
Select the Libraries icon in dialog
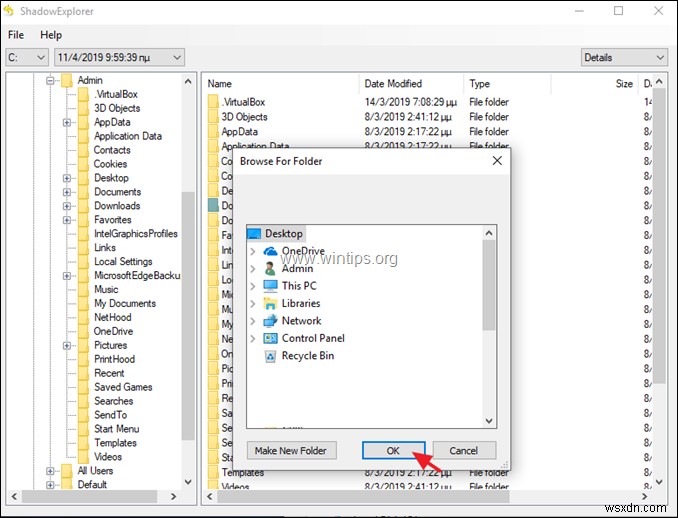270,304
